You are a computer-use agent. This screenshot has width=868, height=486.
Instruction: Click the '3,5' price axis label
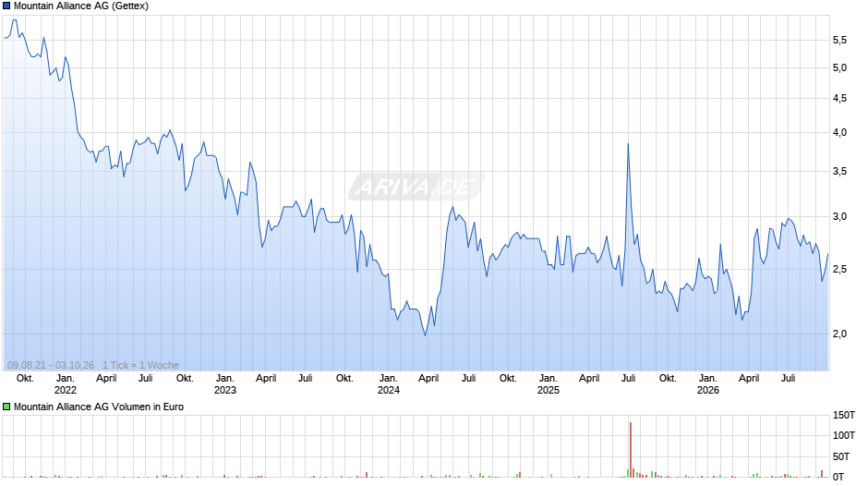(839, 171)
